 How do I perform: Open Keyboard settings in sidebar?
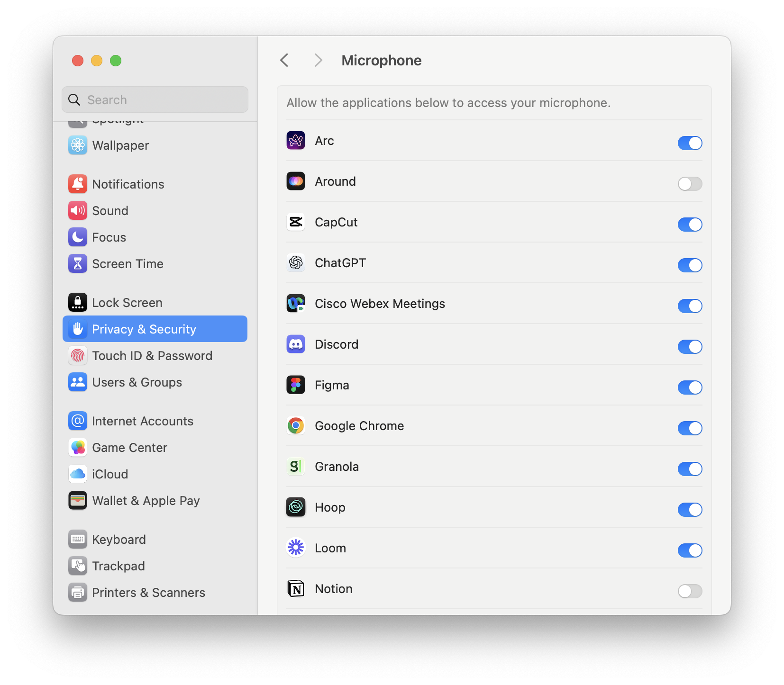pos(155,540)
